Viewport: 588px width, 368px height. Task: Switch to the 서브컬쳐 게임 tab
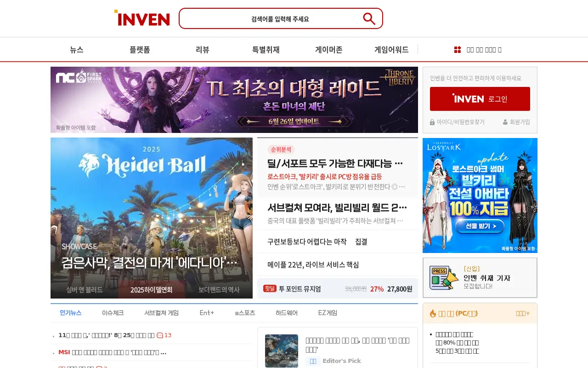click(x=162, y=313)
